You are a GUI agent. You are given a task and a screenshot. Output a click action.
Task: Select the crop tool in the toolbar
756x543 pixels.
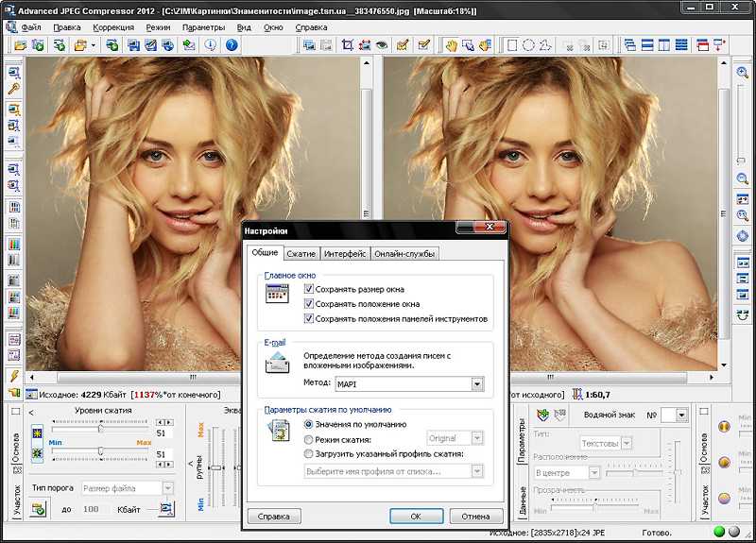click(x=347, y=45)
